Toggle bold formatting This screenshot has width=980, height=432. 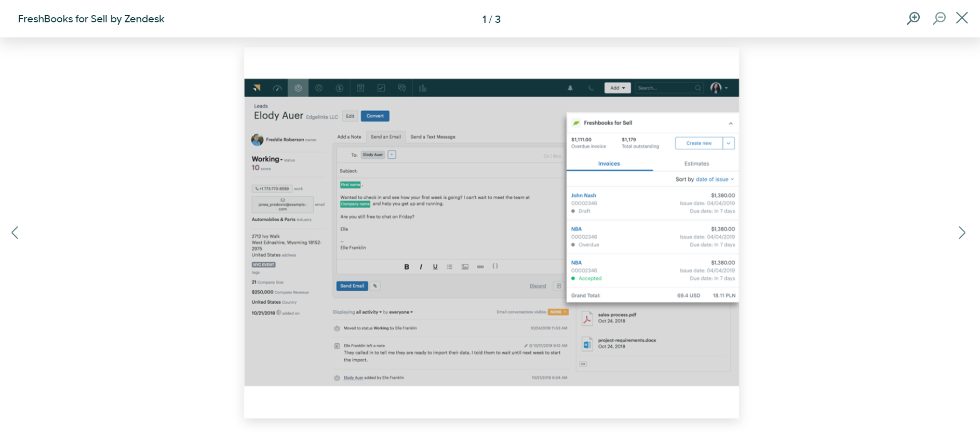tap(407, 267)
